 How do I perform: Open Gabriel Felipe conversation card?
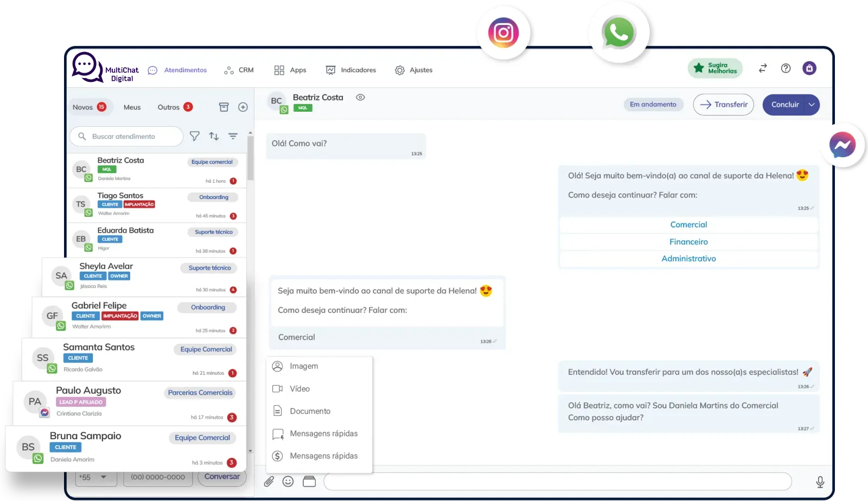click(139, 317)
